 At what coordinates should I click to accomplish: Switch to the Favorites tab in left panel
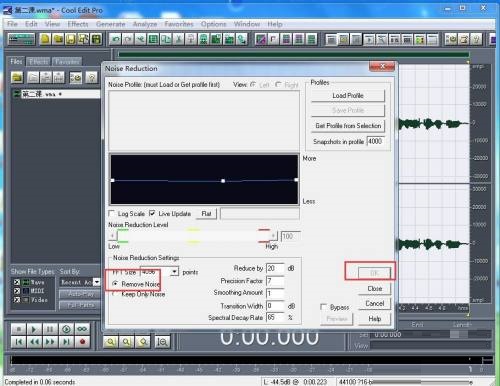tap(67, 61)
